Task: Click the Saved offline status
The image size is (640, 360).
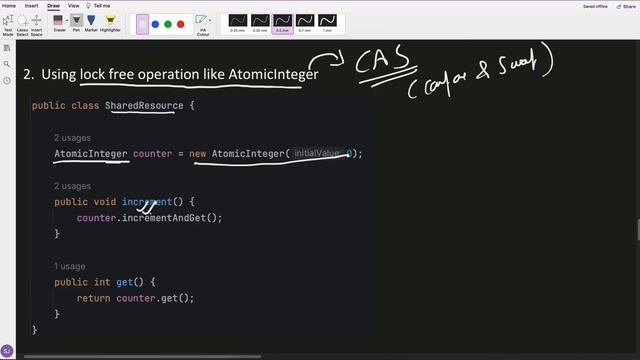Action: tap(595, 7)
